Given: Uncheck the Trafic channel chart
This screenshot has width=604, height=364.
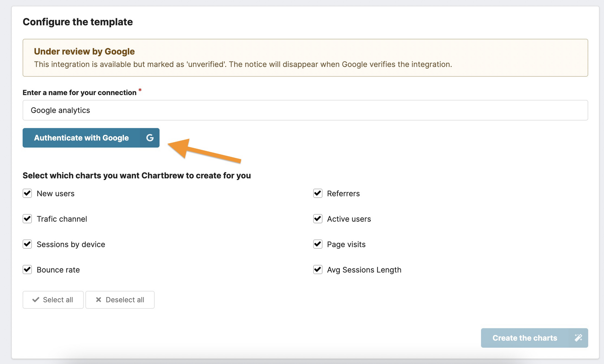Looking at the screenshot, I should (27, 219).
